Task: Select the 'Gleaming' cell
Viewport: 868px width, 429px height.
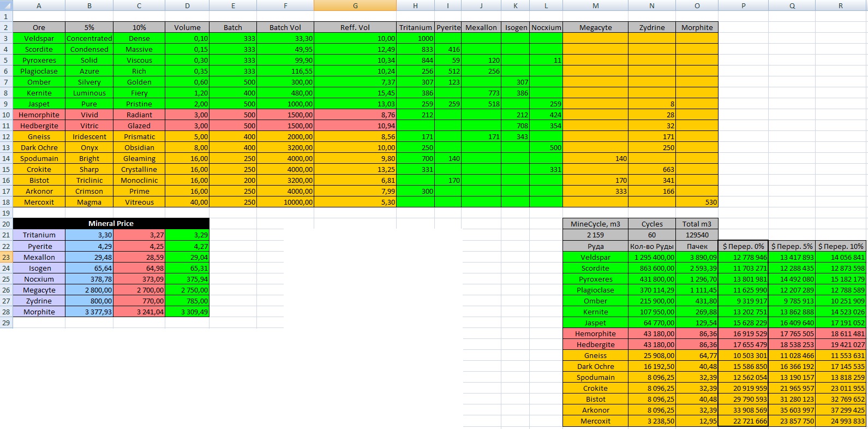Action: pos(139,158)
